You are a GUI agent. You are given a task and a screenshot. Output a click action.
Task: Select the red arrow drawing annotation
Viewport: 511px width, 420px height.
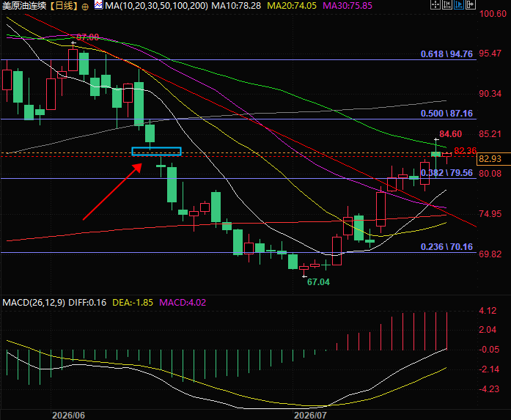[x=112, y=191]
